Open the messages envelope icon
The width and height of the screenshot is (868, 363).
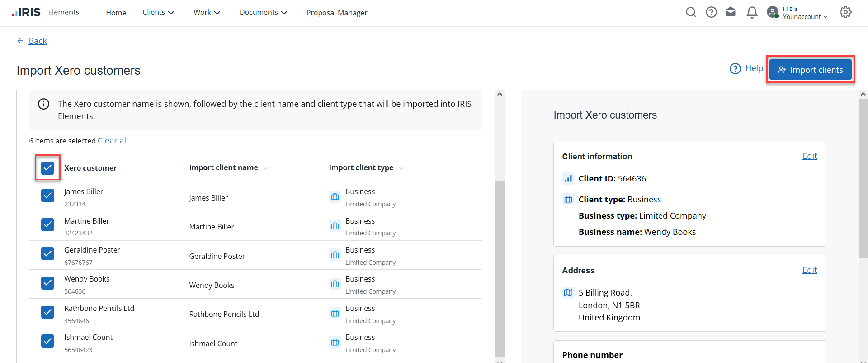pyautogui.click(x=731, y=12)
